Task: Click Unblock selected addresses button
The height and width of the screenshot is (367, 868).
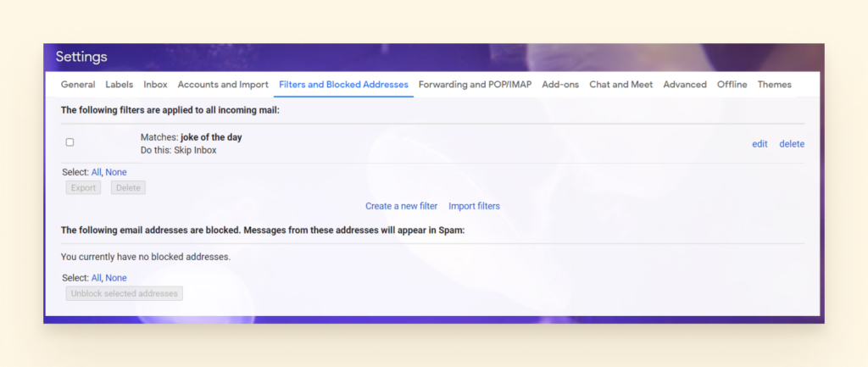Action: (124, 293)
